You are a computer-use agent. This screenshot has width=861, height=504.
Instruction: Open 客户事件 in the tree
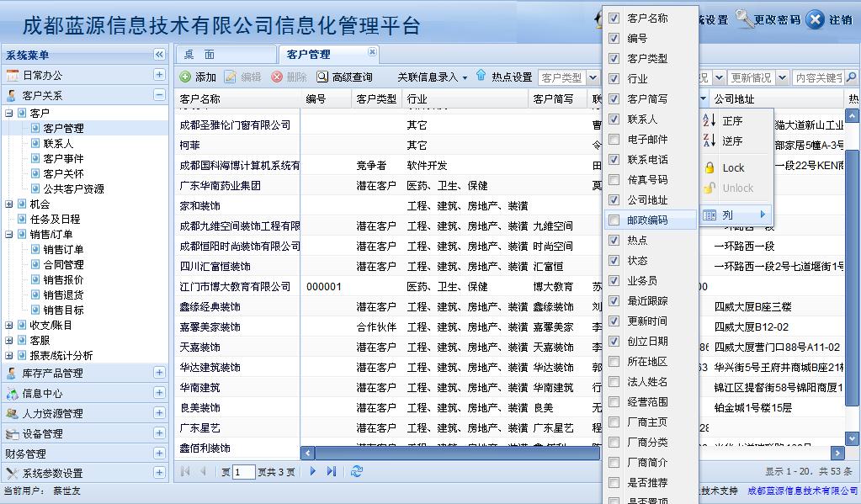[x=64, y=159]
